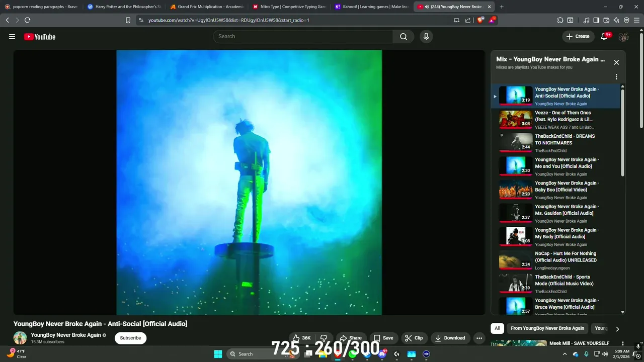The width and height of the screenshot is (644, 362).
Task: Open the channel avatar beside Subscribe
Action: pos(20,338)
